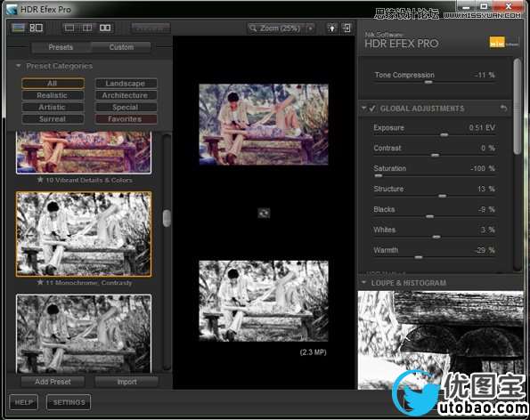Click the -11 % tone compression value
Image resolution: width=530 pixels, height=420 pixels.
pyautogui.click(x=485, y=75)
